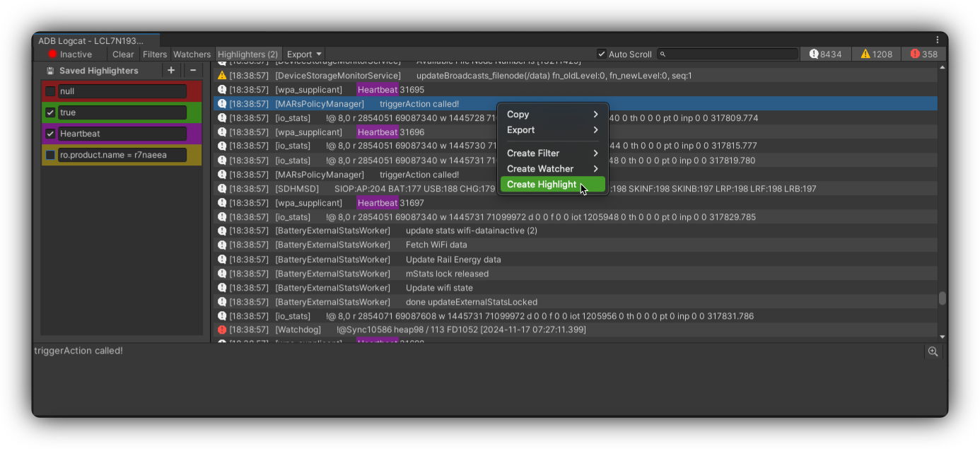
Task: Enable the null highlighter checkbox
Action: coord(50,91)
